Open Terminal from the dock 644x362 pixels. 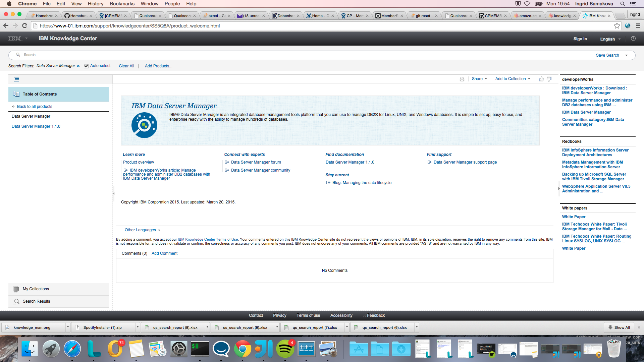(200, 349)
